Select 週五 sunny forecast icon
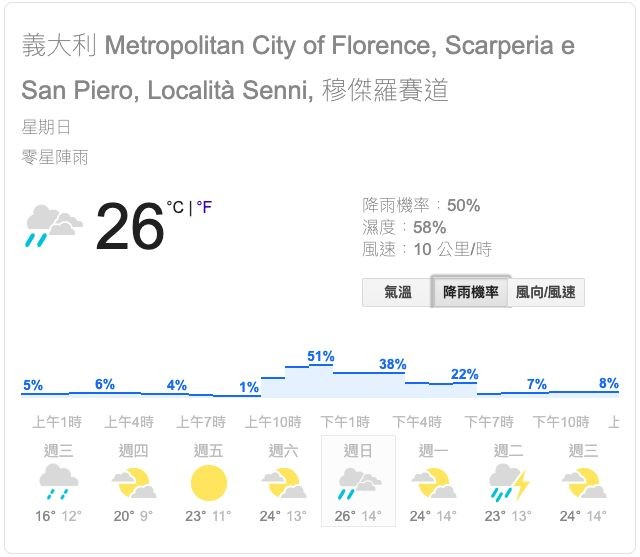Image resolution: width=640 pixels, height=557 pixels. (x=209, y=483)
